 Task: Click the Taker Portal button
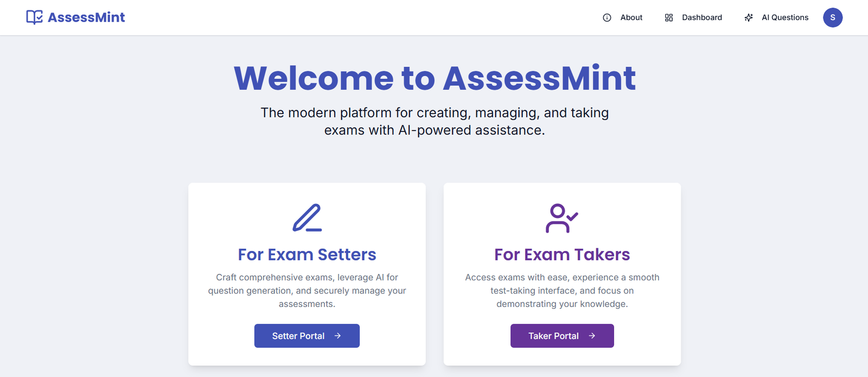pyautogui.click(x=562, y=336)
